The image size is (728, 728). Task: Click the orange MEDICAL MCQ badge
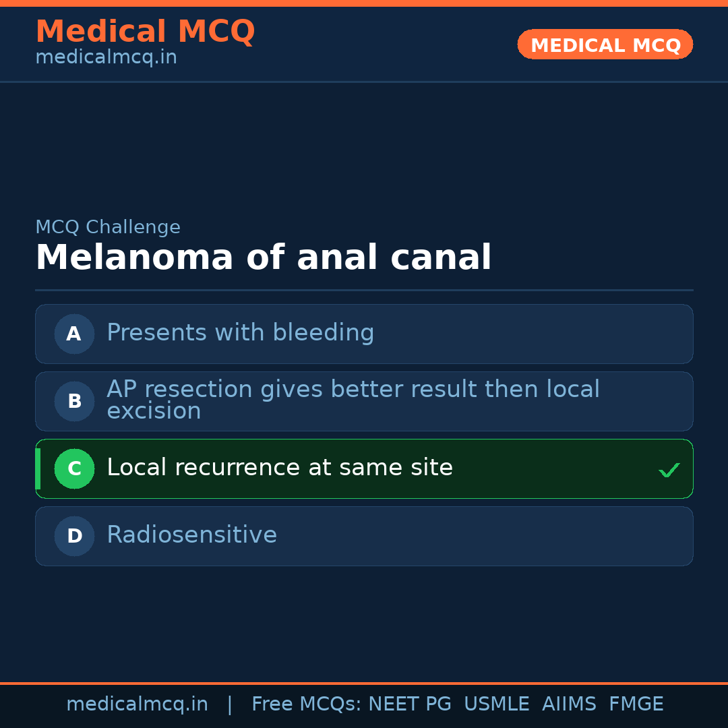[605, 45]
